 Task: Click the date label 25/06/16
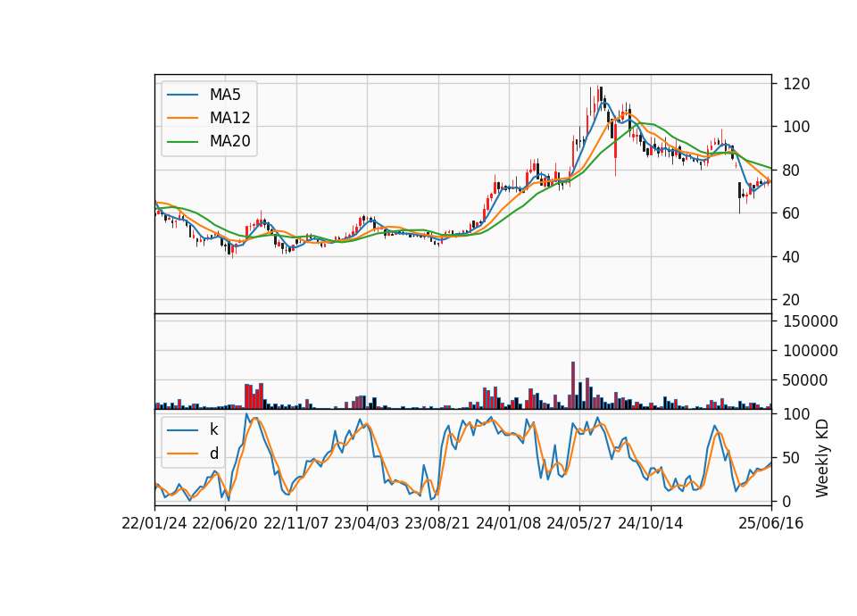tap(770, 523)
